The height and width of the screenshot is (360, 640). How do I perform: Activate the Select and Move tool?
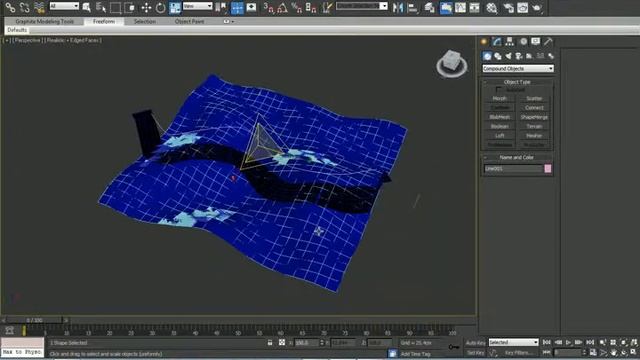tap(146, 7)
